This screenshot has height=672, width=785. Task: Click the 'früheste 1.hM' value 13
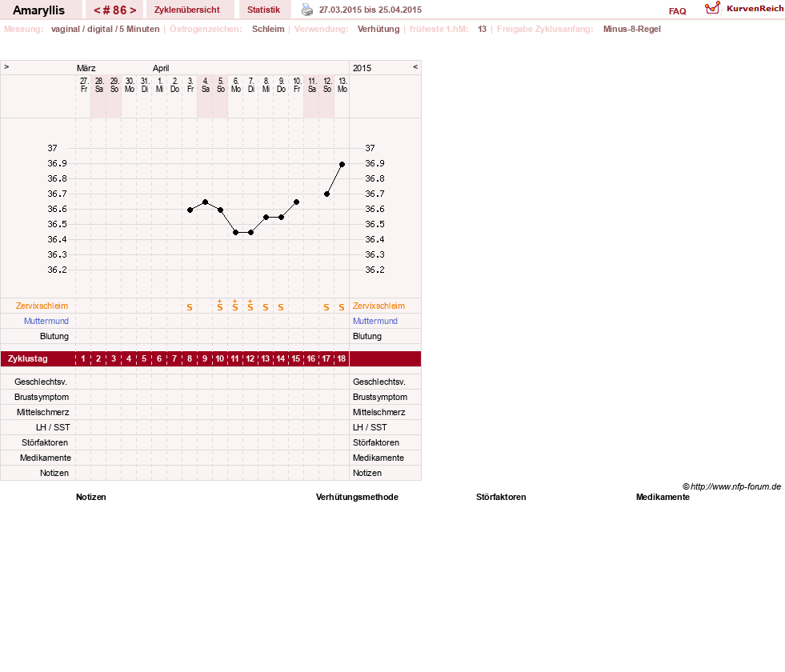482,29
